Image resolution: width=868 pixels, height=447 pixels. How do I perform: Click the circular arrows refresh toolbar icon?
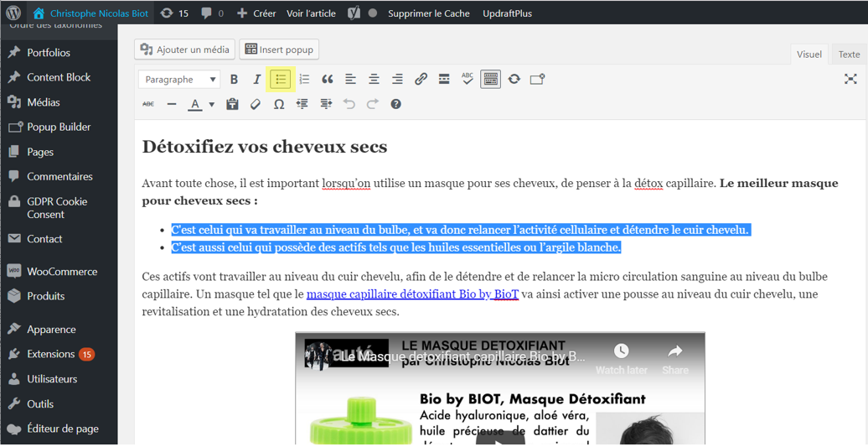[x=514, y=79]
